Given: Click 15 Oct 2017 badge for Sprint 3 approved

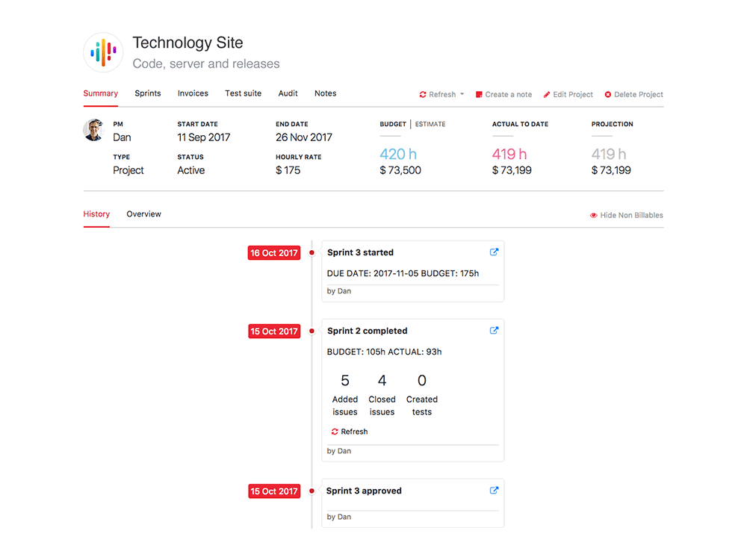Looking at the screenshot, I should click(274, 491).
